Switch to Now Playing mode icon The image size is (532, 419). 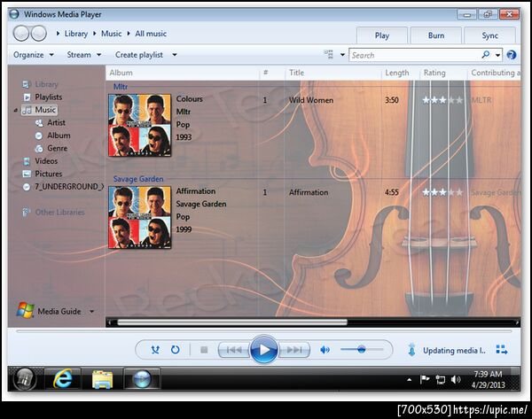(x=502, y=350)
